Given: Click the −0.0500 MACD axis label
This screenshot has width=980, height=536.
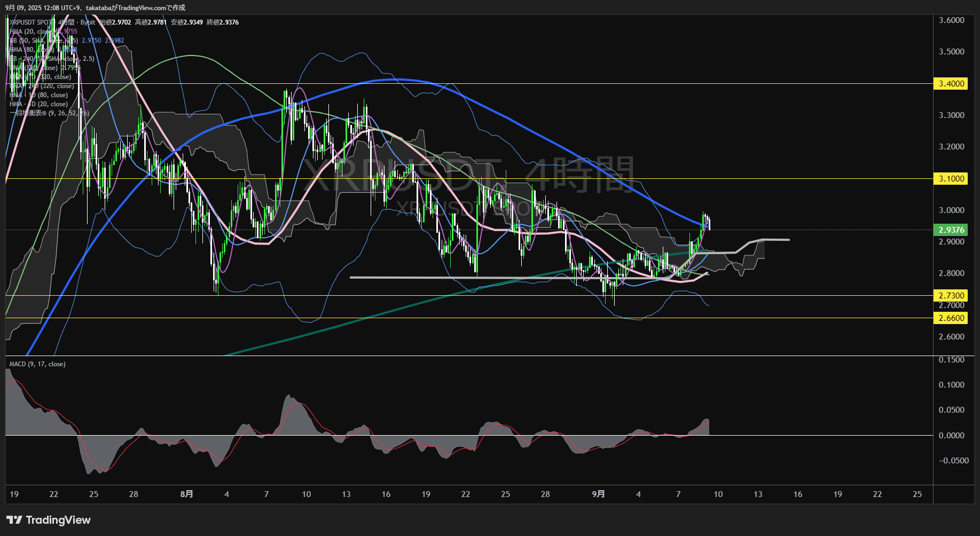Looking at the screenshot, I should click(x=954, y=461).
